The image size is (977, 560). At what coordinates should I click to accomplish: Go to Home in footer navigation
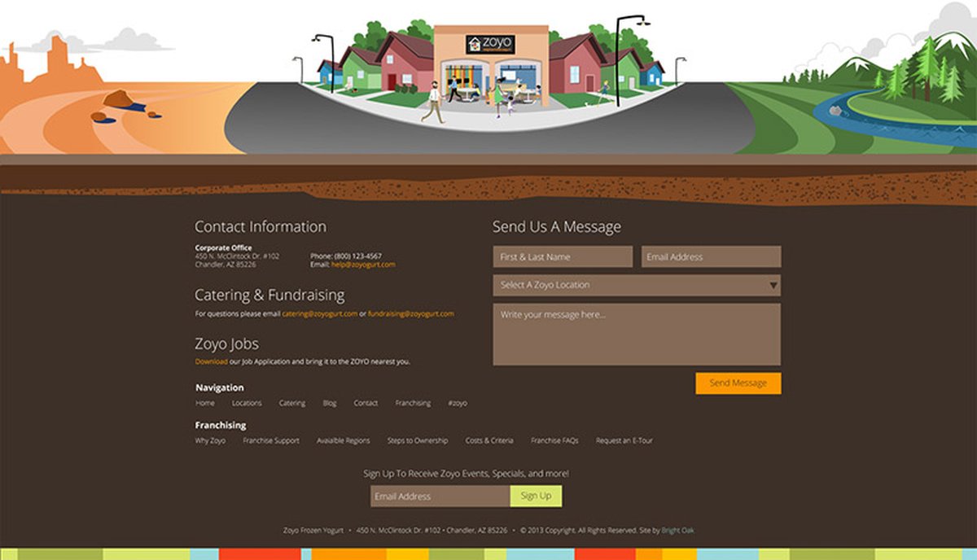coord(205,404)
